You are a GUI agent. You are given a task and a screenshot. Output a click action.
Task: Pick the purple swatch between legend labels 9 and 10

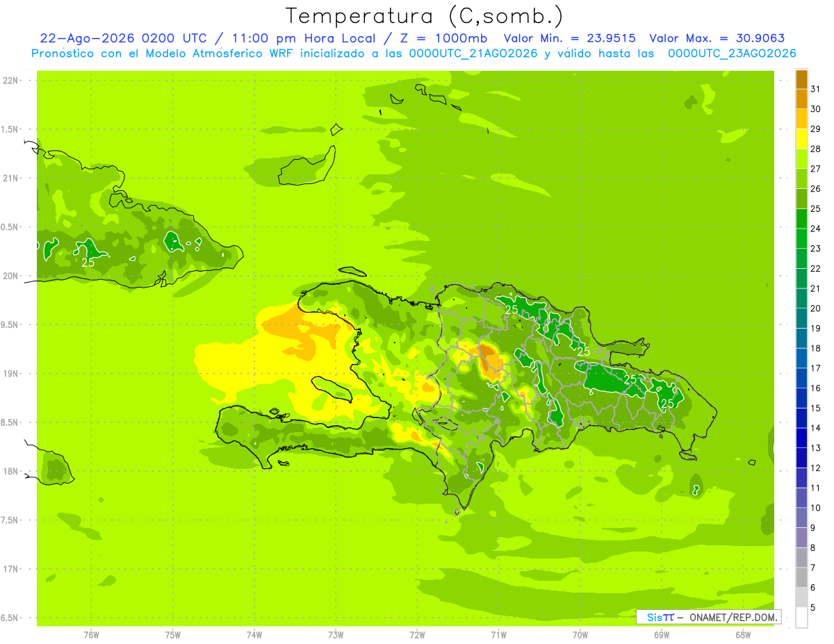coord(801,518)
